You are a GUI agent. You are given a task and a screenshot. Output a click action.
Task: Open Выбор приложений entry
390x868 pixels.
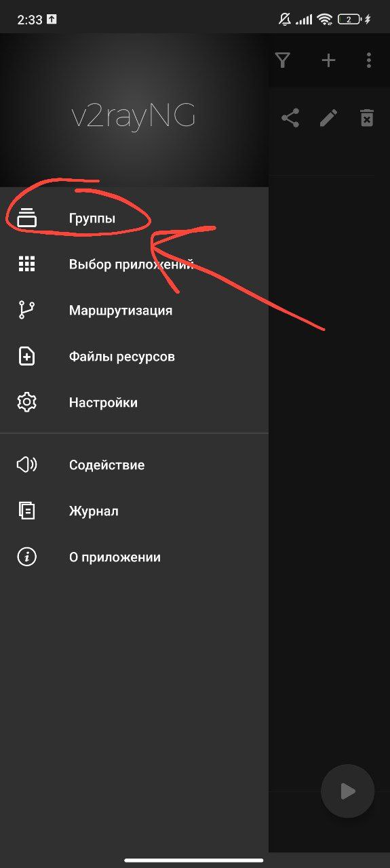(x=134, y=264)
